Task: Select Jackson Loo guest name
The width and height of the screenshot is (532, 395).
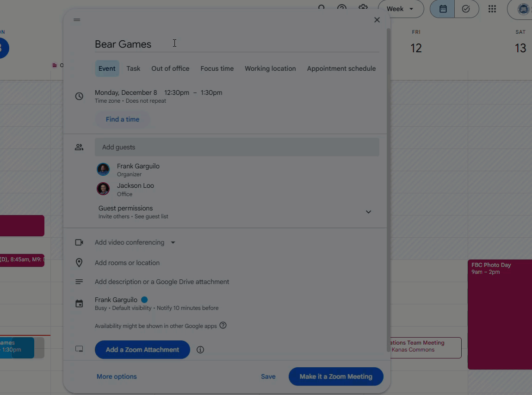Action: tap(136, 185)
